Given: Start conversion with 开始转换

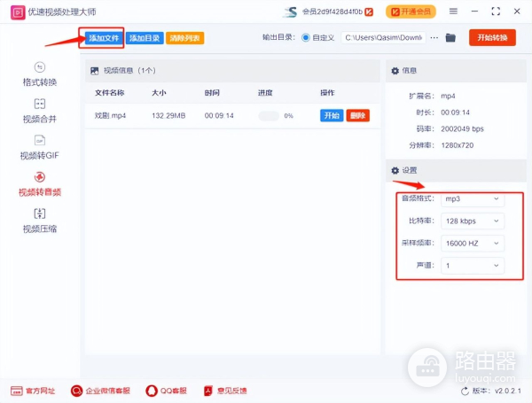Looking at the screenshot, I should point(492,37).
